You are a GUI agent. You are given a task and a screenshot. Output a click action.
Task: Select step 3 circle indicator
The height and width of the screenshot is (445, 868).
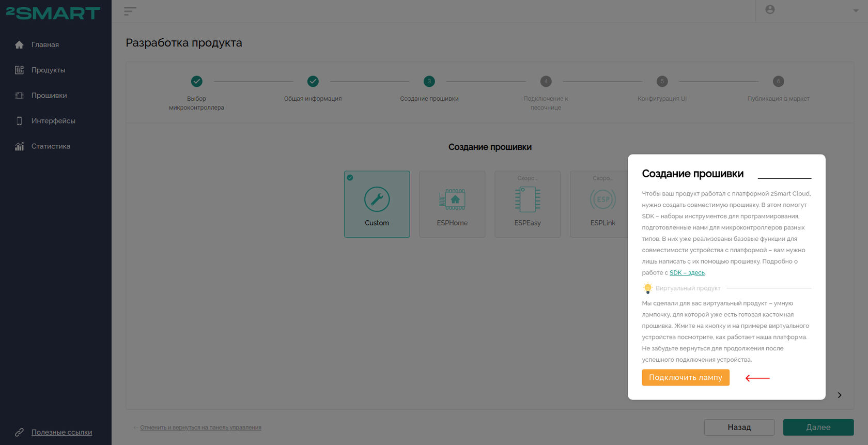[x=429, y=81]
